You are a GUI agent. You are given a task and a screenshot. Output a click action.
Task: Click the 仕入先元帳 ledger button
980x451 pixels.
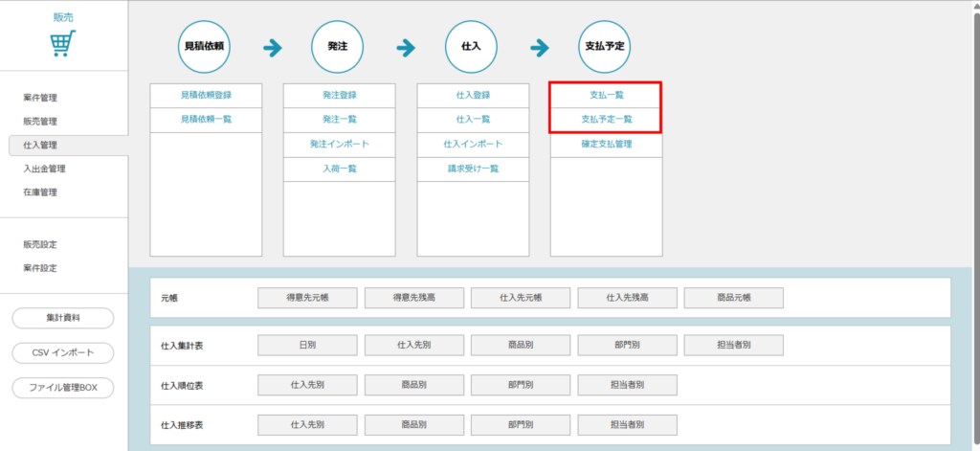point(521,298)
